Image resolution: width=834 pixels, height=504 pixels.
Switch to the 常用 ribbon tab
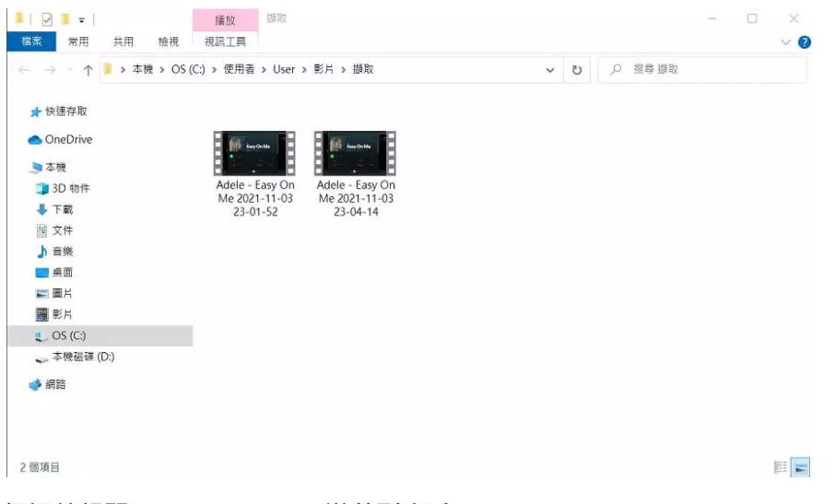pos(78,41)
